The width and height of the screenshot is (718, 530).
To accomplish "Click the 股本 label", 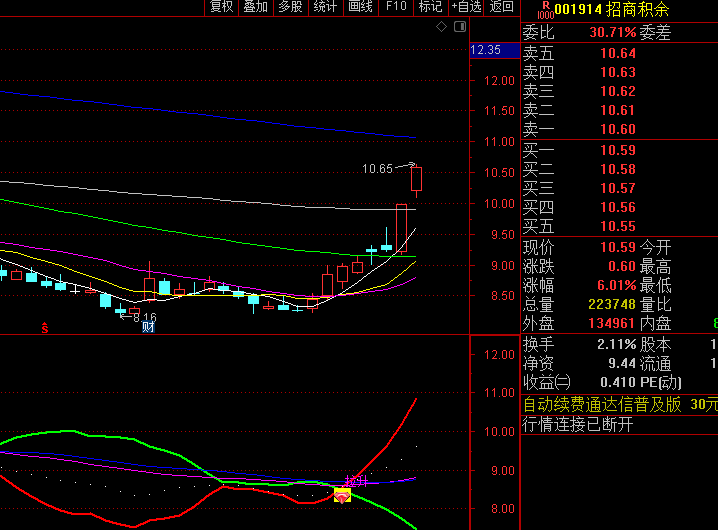I will (655, 344).
